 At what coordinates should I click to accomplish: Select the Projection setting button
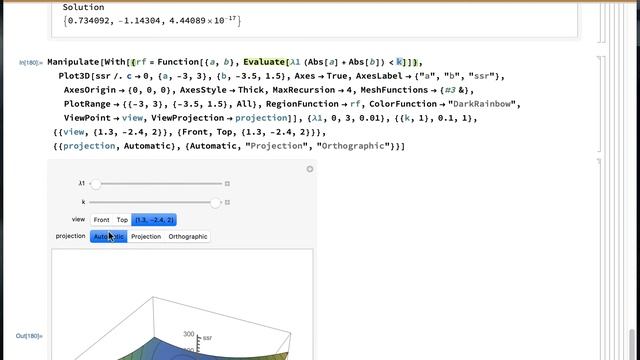click(146, 237)
